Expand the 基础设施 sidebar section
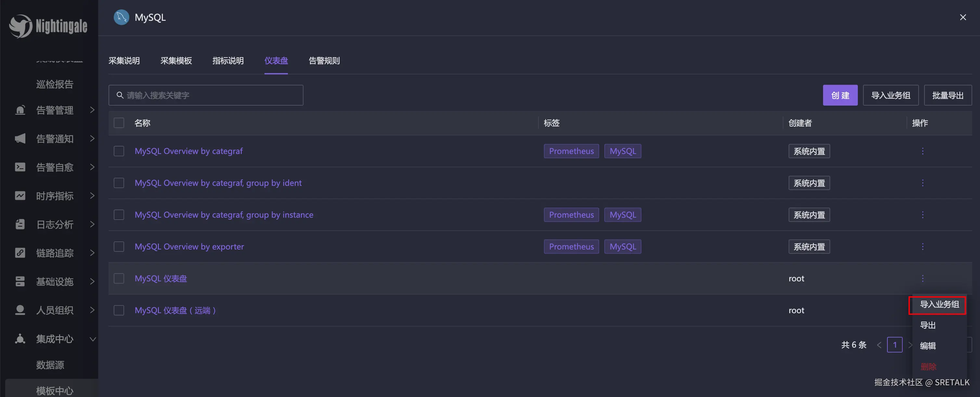This screenshot has height=397, width=980. 54,281
